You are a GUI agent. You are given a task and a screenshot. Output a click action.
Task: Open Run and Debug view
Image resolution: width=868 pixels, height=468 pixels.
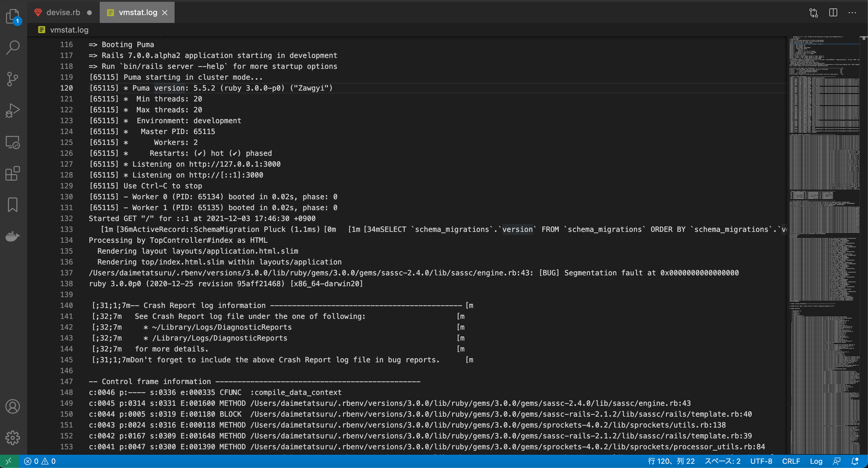pyautogui.click(x=13, y=110)
